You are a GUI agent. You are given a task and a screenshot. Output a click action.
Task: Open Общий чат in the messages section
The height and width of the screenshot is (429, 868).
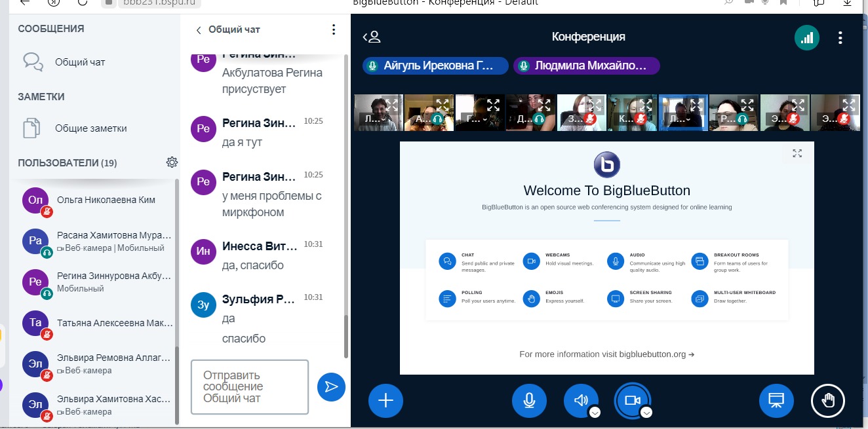coord(79,62)
